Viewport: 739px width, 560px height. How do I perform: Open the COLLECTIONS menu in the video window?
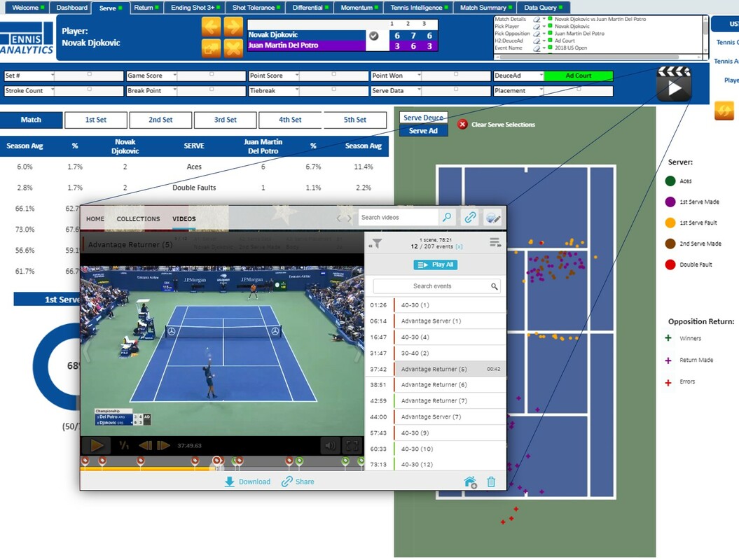coord(138,218)
